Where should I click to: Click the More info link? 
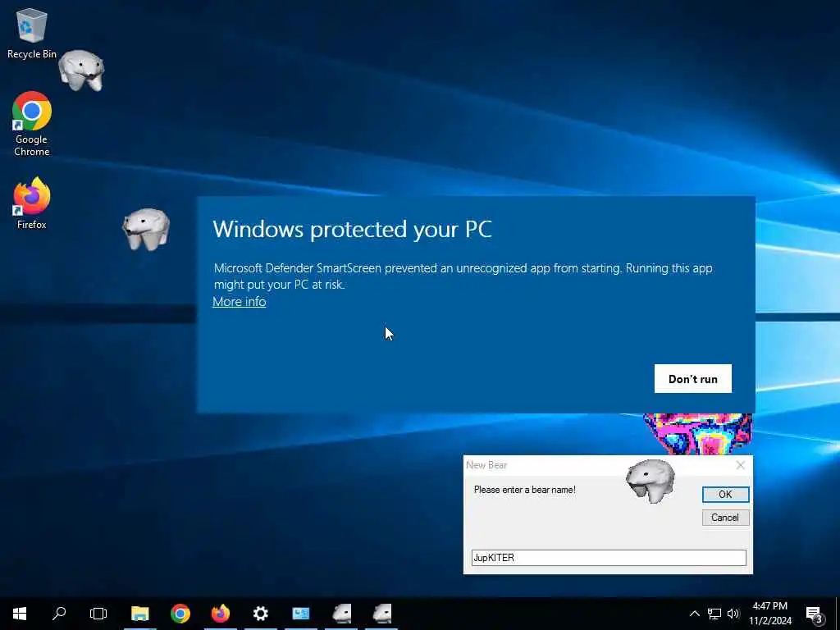(240, 302)
